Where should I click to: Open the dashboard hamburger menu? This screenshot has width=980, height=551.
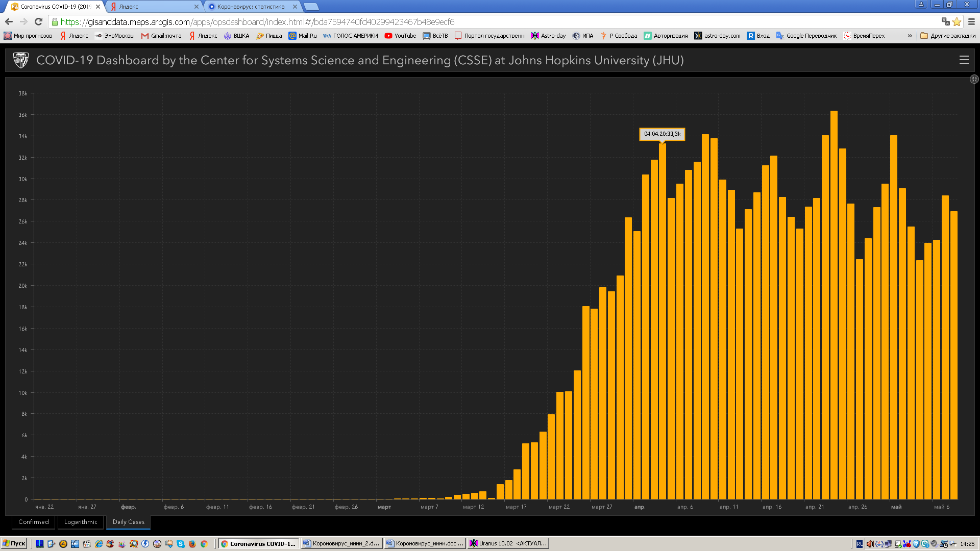click(964, 60)
